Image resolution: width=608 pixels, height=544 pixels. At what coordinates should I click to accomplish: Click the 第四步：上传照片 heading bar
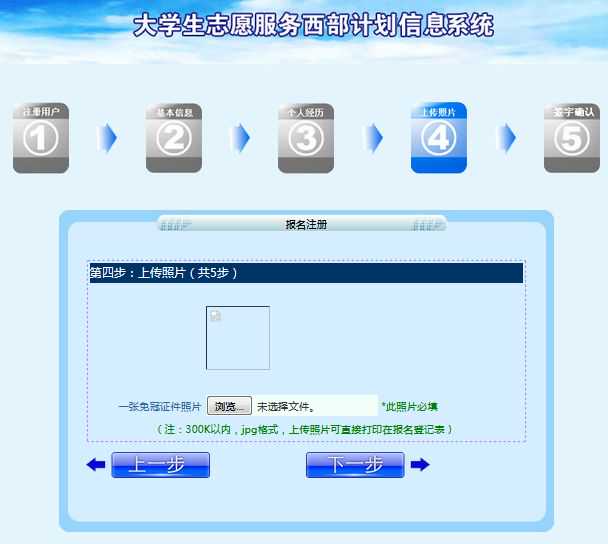click(x=305, y=273)
